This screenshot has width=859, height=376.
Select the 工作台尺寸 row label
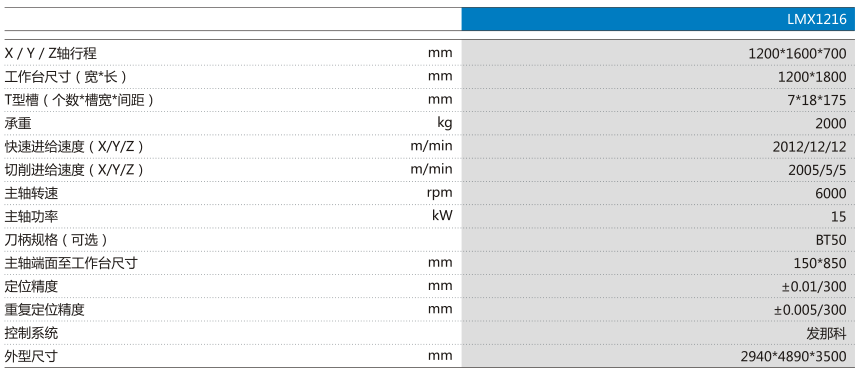point(68,77)
